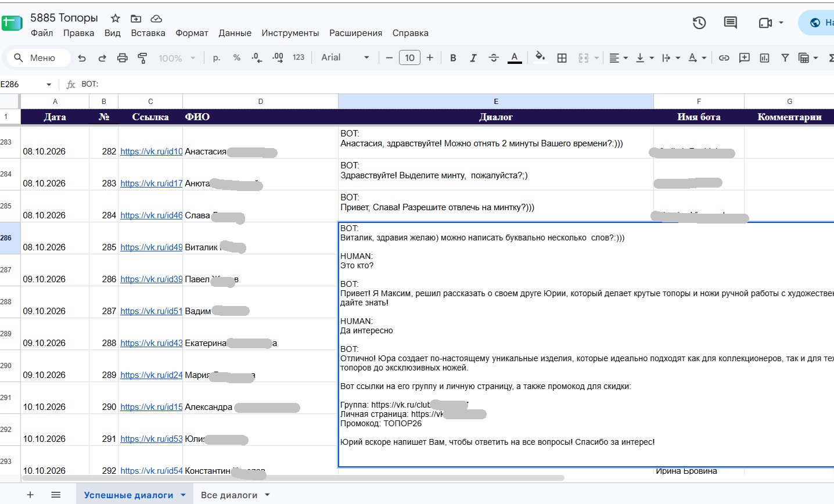The height and width of the screenshot is (504, 834).
Task: Decrease font size with minus button
Action: (x=389, y=58)
